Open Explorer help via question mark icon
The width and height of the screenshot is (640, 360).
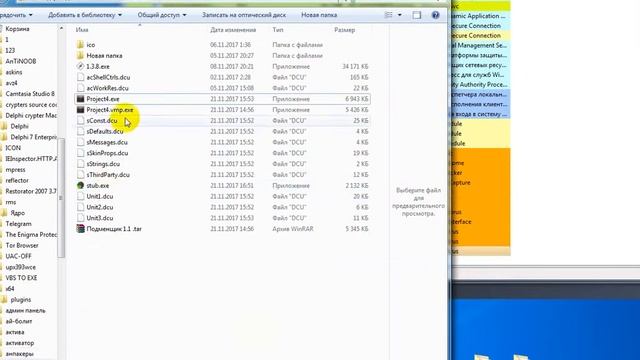coord(436,15)
